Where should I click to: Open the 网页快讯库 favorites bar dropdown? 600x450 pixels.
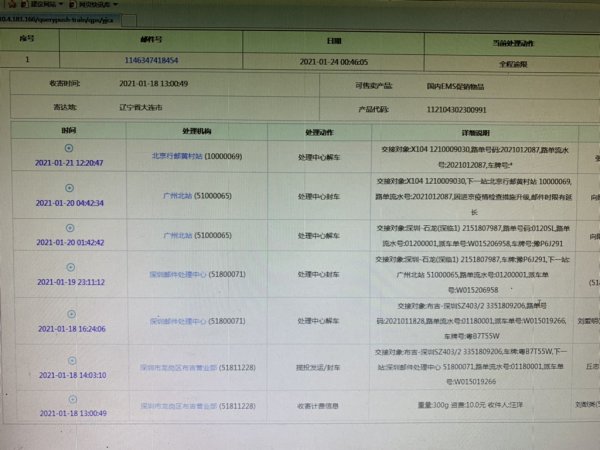(94, 4)
